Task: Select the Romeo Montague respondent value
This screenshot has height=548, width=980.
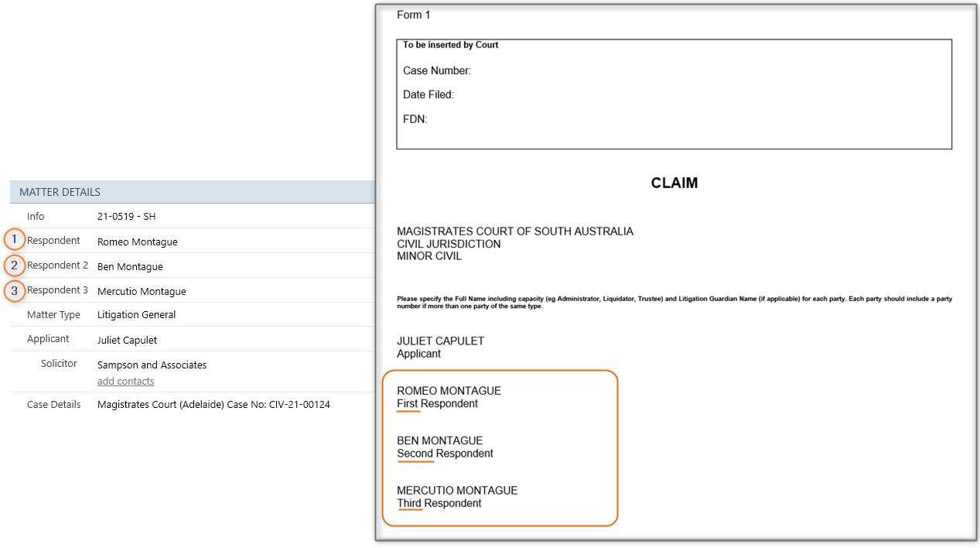Action: [137, 242]
